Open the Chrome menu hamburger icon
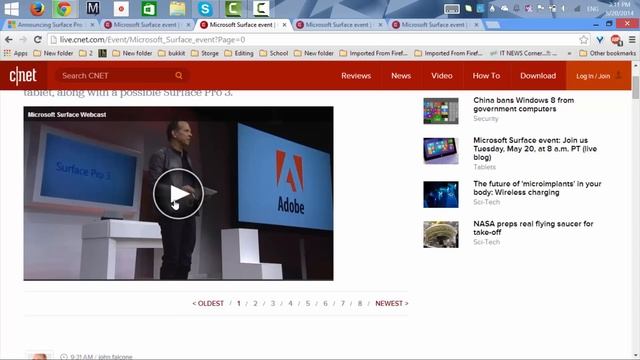This screenshot has height=360, width=640. (x=632, y=40)
